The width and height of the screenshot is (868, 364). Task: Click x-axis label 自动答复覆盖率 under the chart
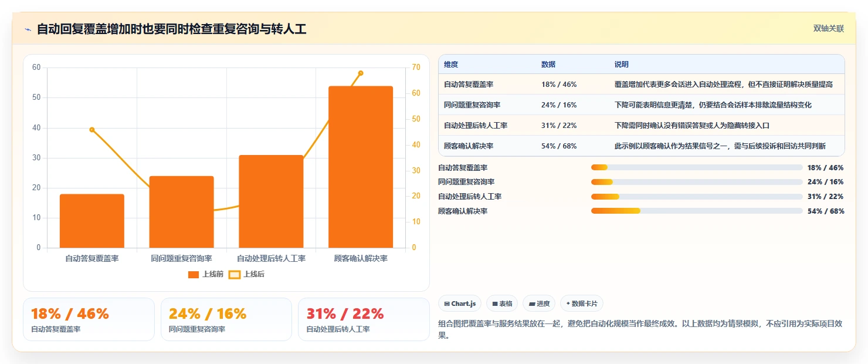[x=92, y=258]
